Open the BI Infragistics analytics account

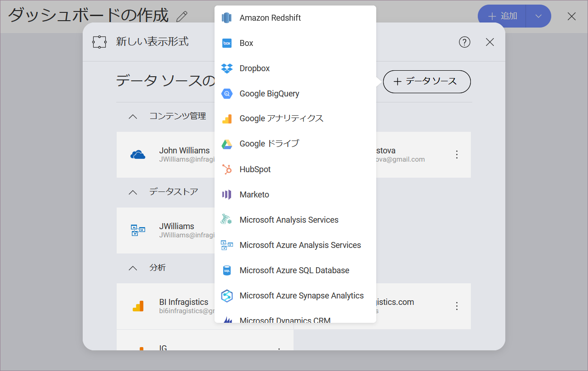(166, 306)
